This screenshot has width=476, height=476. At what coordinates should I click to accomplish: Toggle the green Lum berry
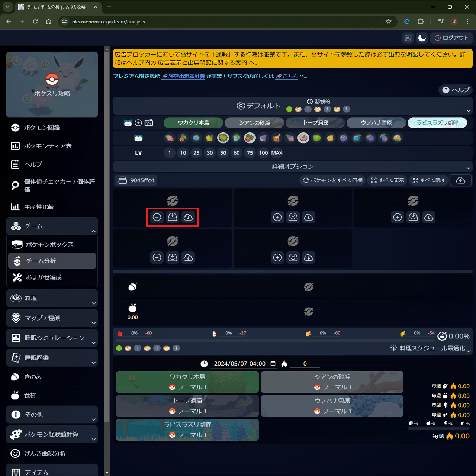[x=317, y=138]
